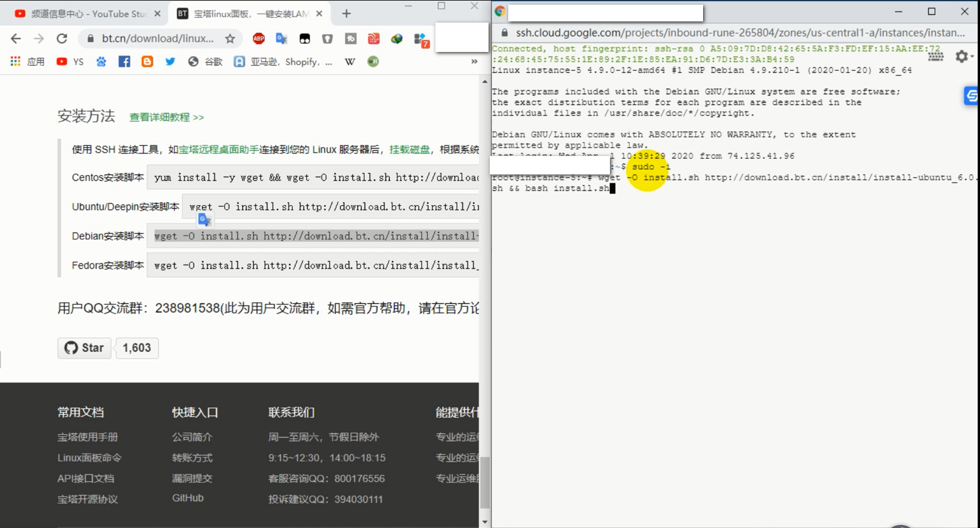Open 宝塔使用手册 footer link

point(88,437)
